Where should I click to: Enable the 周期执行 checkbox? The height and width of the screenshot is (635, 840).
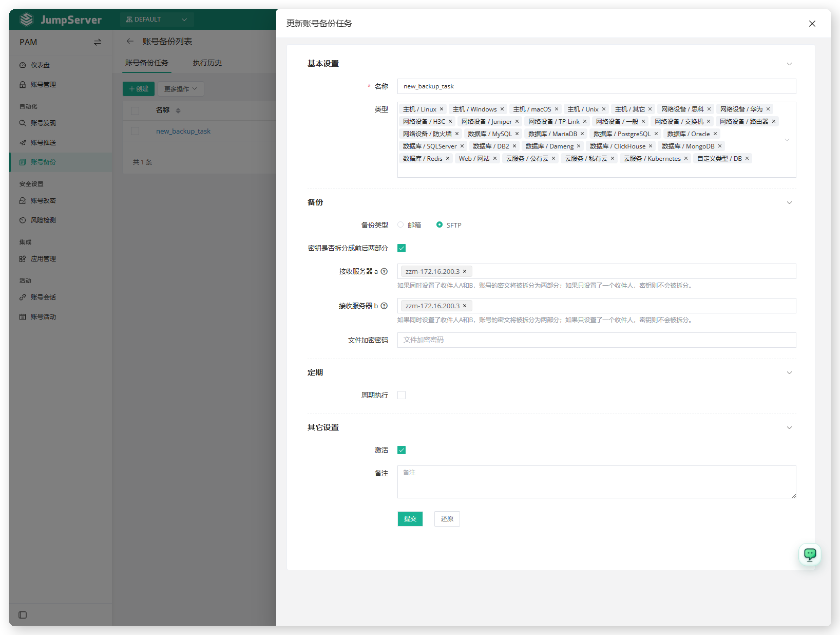point(402,395)
